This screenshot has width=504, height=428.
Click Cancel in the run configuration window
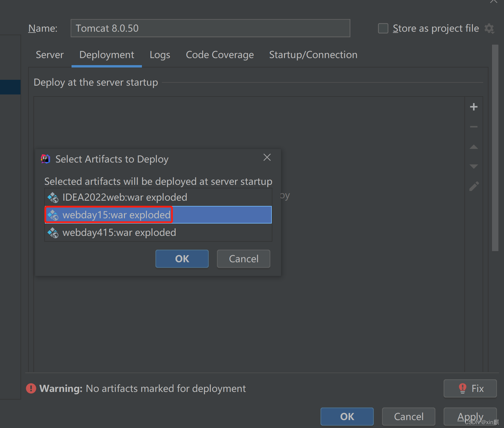[409, 417]
